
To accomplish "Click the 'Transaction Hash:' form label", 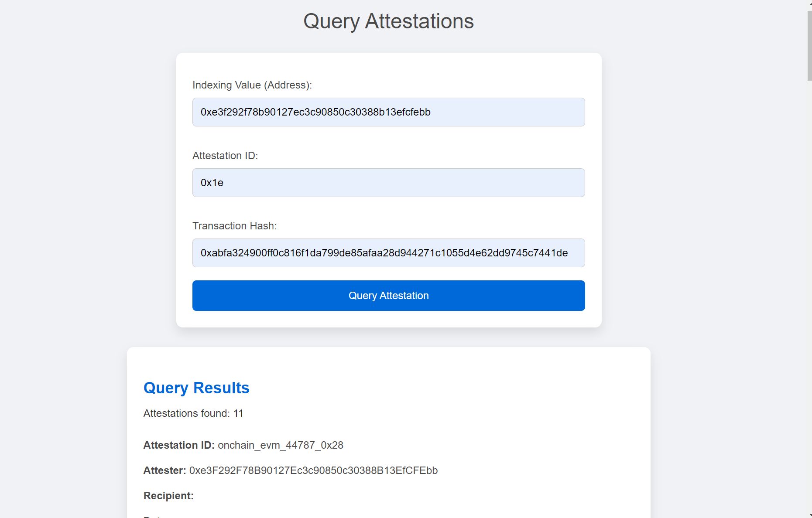I will coord(235,226).
